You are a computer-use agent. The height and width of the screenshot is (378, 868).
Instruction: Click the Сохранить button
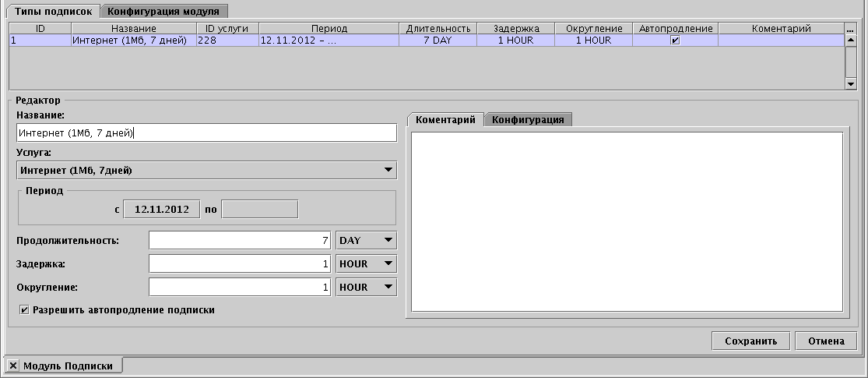(x=750, y=341)
